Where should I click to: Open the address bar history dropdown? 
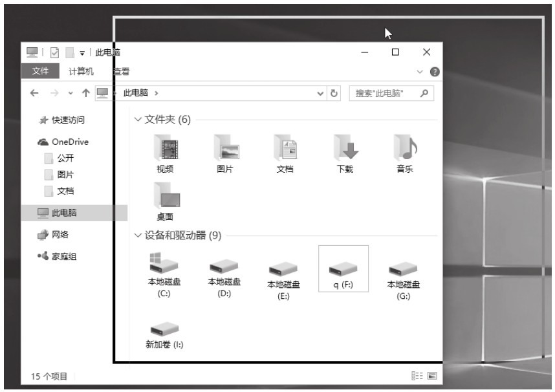click(x=321, y=93)
